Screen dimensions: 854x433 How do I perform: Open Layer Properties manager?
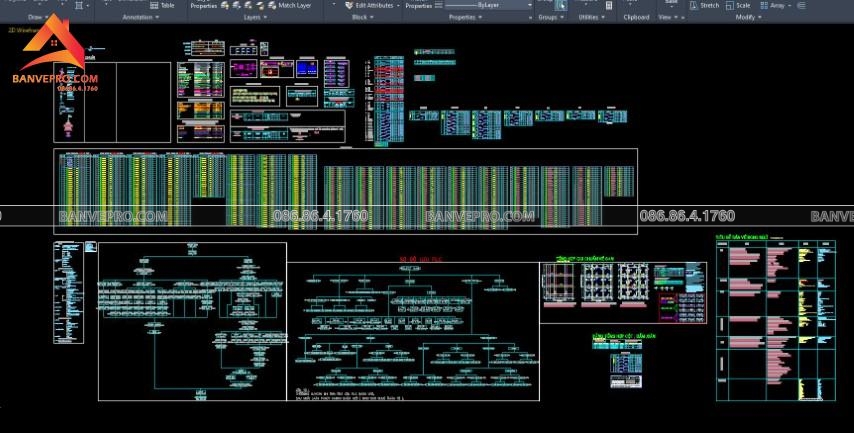[204, 5]
